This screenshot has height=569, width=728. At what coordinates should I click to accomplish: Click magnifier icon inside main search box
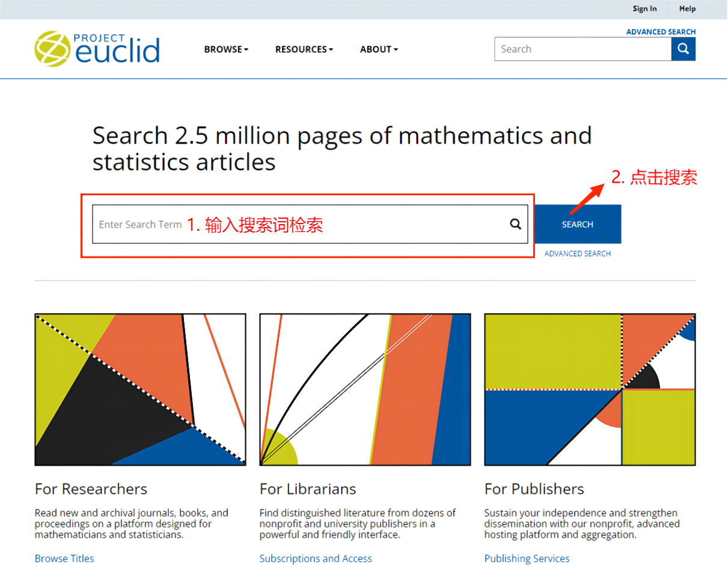(515, 224)
